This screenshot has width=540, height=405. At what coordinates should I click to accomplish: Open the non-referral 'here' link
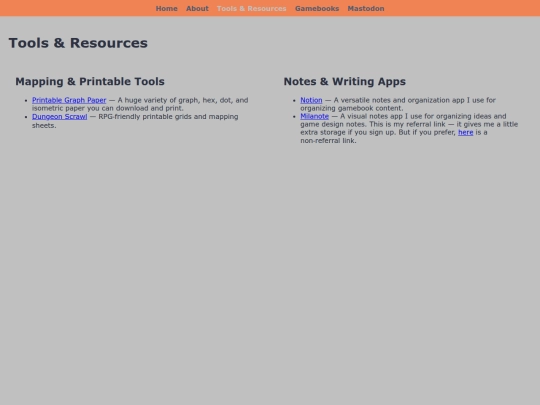466,133
